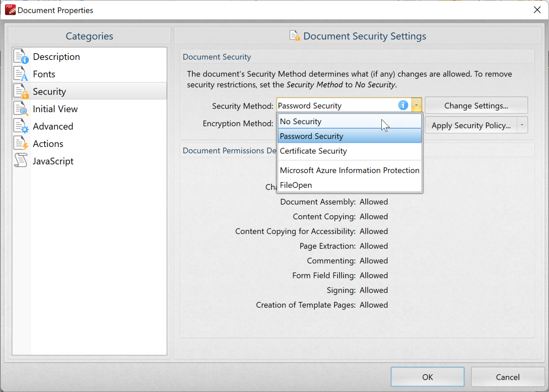Choose Certificate Security from the list

tap(313, 151)
